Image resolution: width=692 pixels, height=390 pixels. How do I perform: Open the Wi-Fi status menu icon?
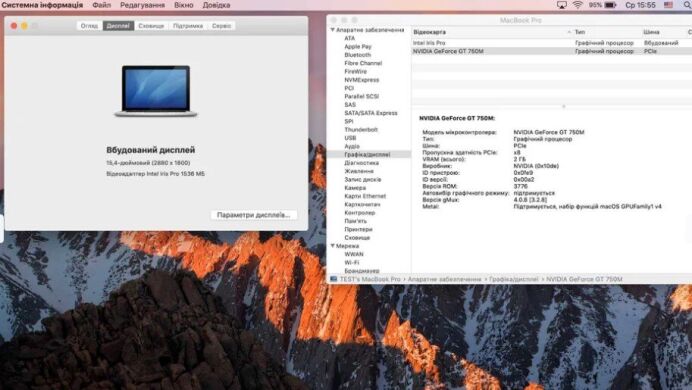577,5
